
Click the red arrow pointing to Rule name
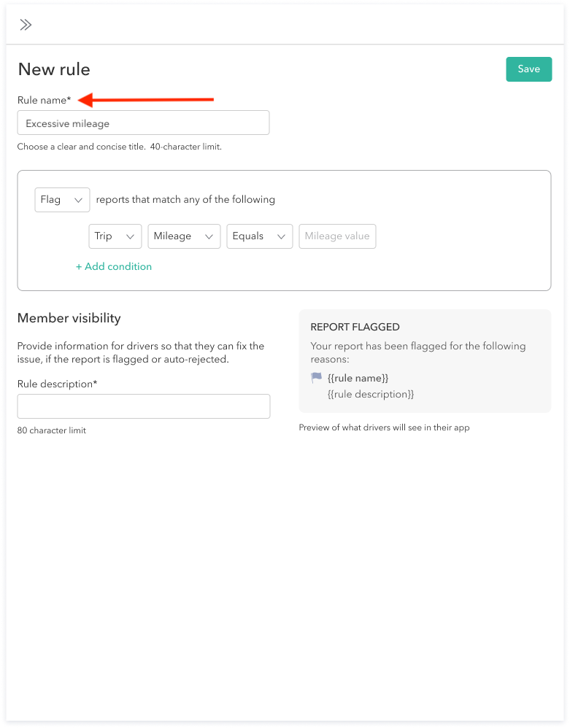[146, 99]
